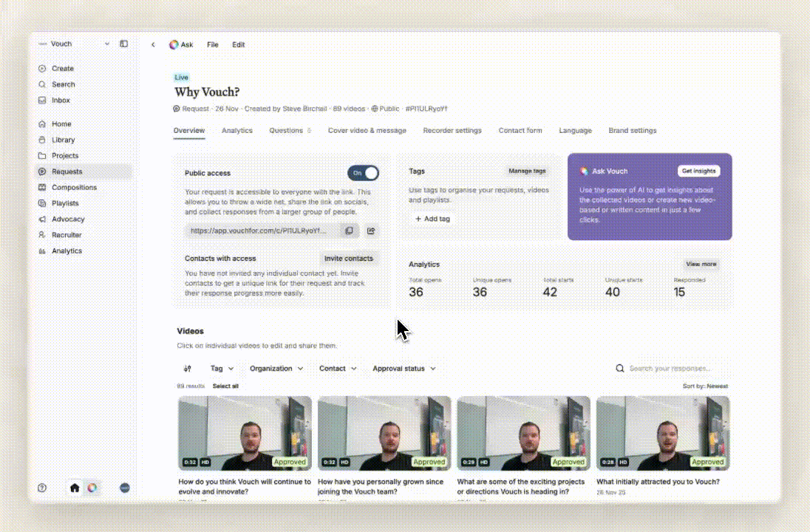Switch to the Overview tab

(x=189, y=131)
